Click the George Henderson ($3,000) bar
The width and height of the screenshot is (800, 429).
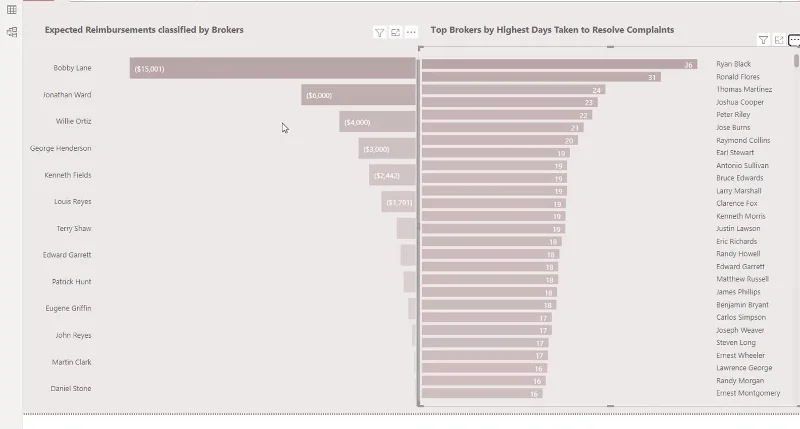click(x=387, y=148)
